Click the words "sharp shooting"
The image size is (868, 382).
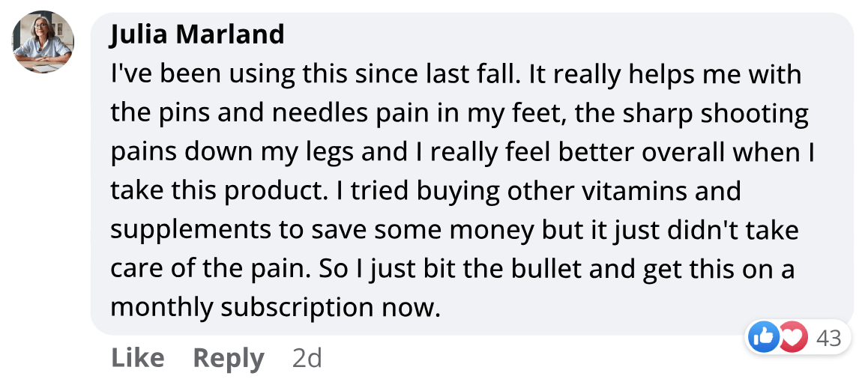(x=724, y=113)
